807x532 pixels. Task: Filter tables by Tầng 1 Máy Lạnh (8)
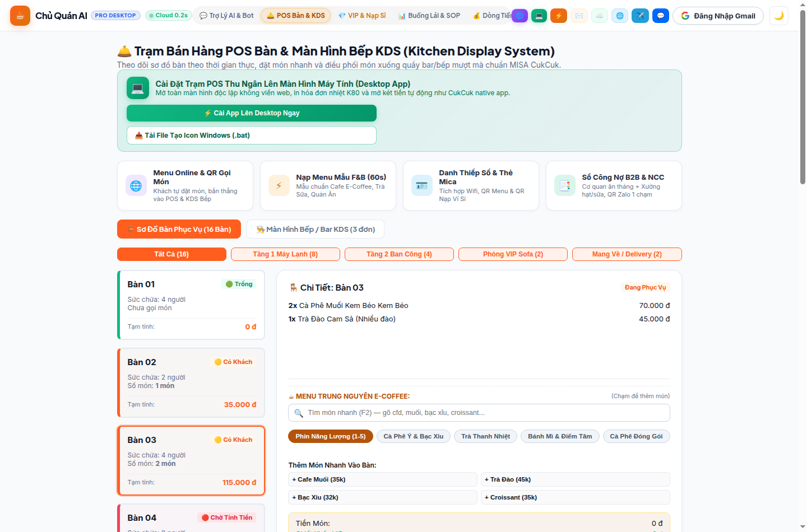[285, 254]
